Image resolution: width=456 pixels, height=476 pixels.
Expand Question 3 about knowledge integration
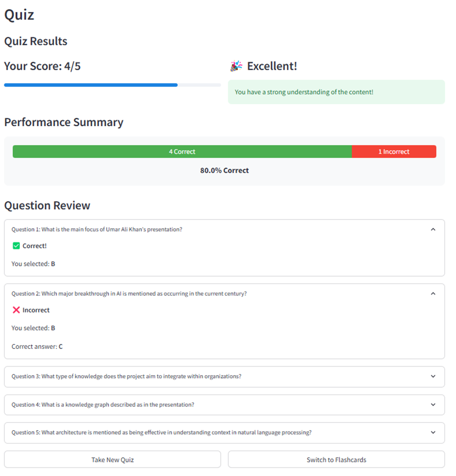[126, 377]
